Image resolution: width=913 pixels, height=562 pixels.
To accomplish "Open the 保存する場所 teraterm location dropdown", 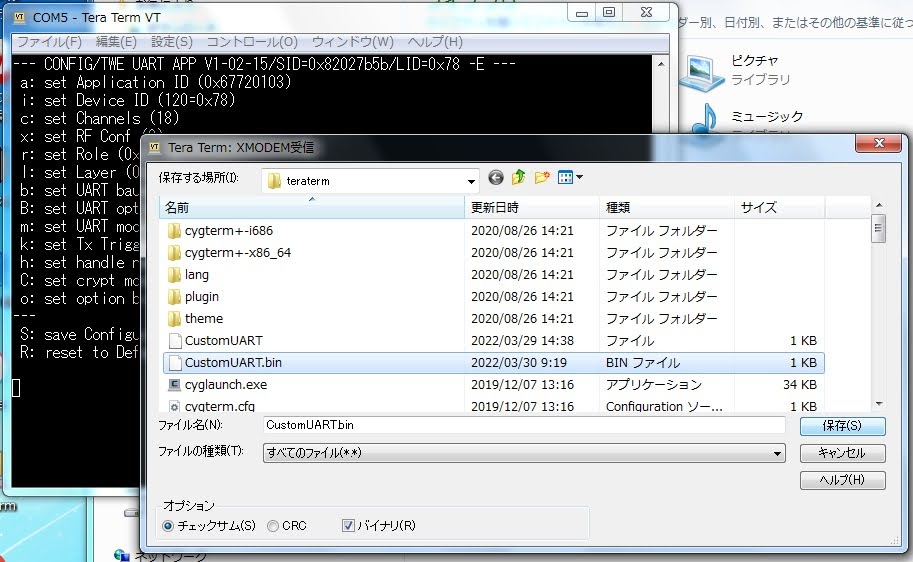I will 370,181.
